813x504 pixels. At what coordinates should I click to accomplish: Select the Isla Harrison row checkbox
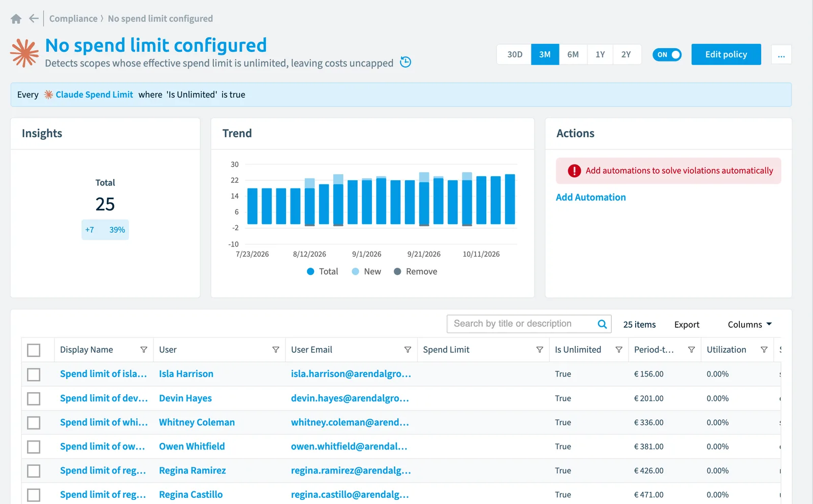(x=34, y=374)
